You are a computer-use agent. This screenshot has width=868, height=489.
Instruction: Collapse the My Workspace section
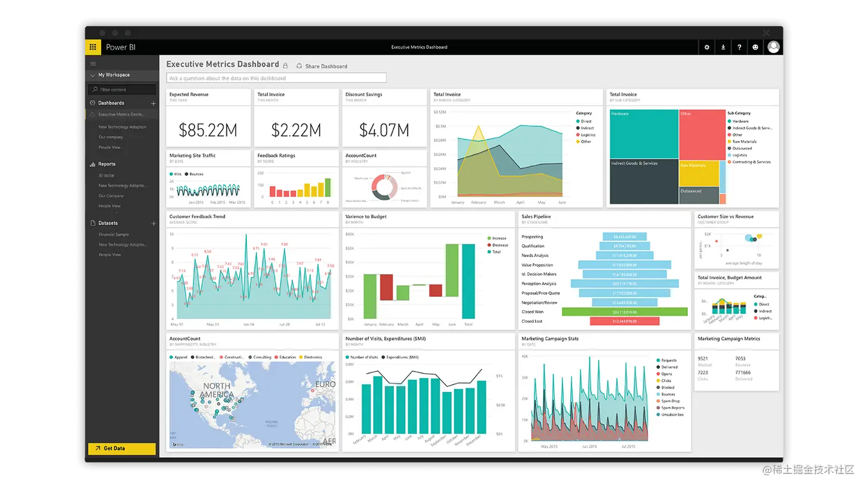point(92,75)
